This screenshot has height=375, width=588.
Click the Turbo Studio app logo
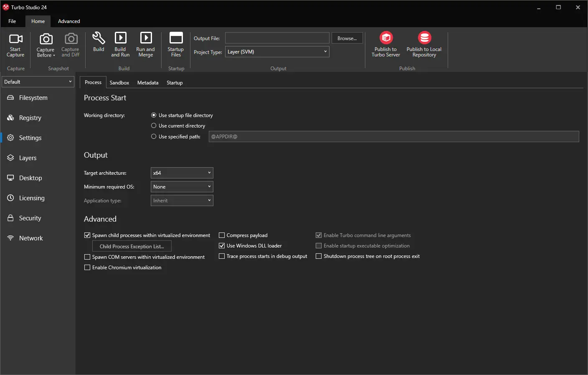6,7
